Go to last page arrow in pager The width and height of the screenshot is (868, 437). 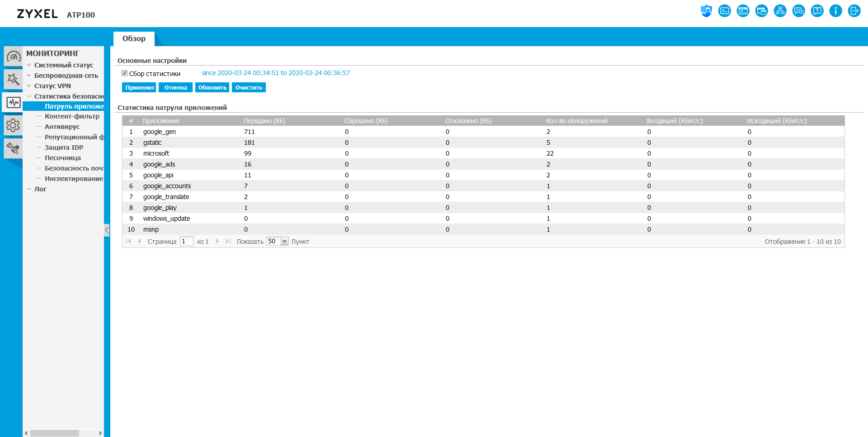pos(228,241)
